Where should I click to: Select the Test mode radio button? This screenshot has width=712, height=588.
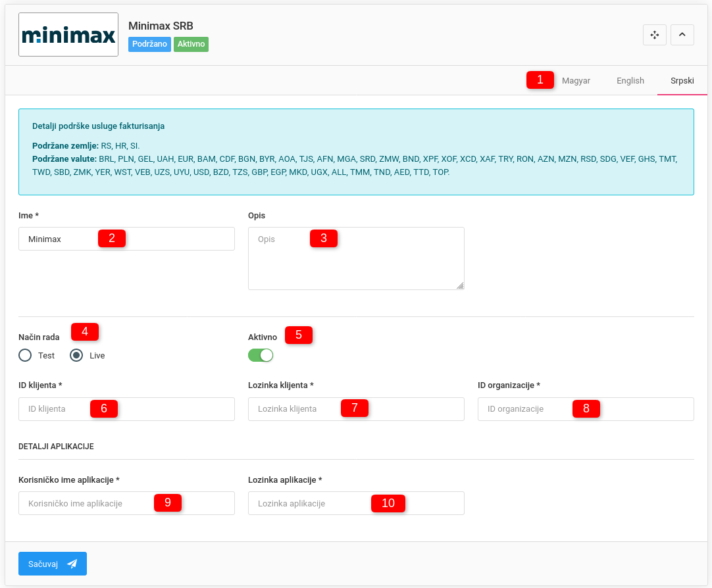pyautogui.click(x=26, y=355)
